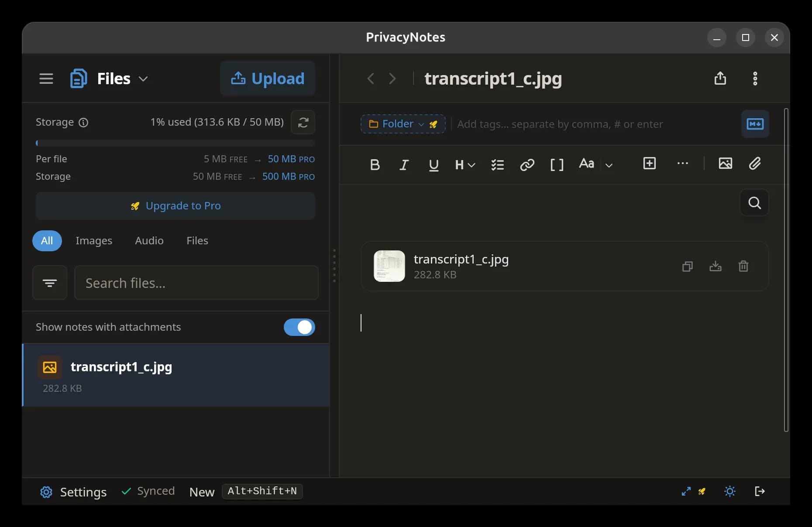
Task: Expand the Files view dropdown chevron
Action: (143, 79)
